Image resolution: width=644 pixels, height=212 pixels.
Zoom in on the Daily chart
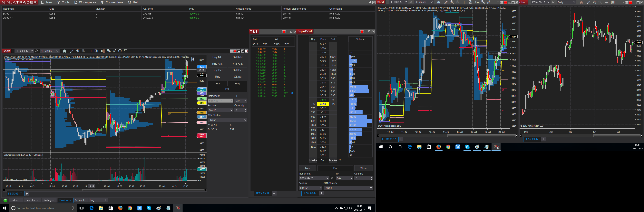click(594, 2)
